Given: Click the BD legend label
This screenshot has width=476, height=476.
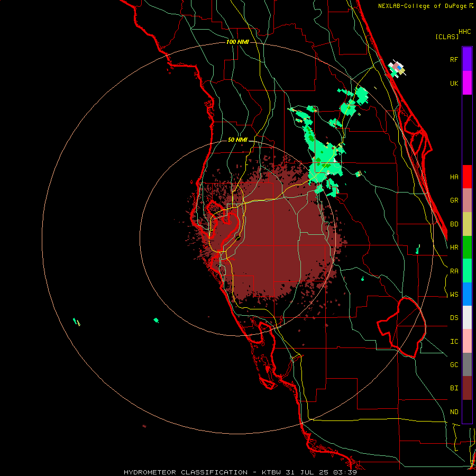Looking at the screenshot, I should click(x=454, y=224).
